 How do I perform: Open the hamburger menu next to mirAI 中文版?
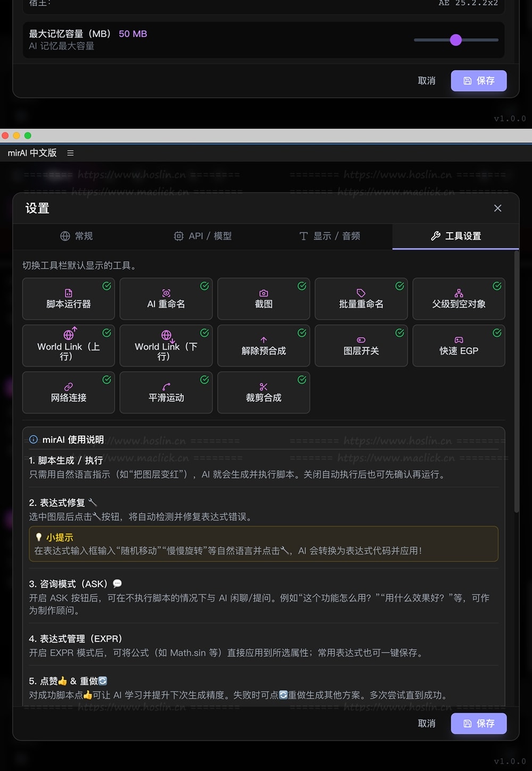click(x=70, y=153)
